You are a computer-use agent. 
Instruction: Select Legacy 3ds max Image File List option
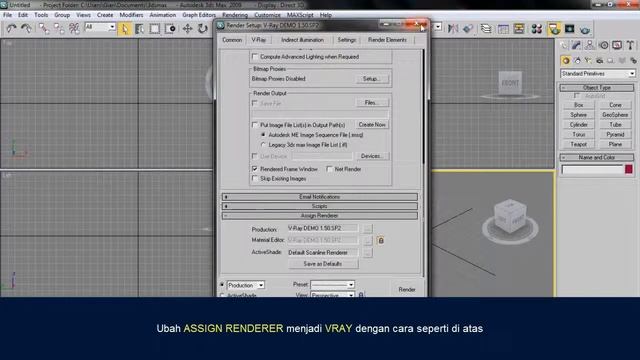click(263, 145)
